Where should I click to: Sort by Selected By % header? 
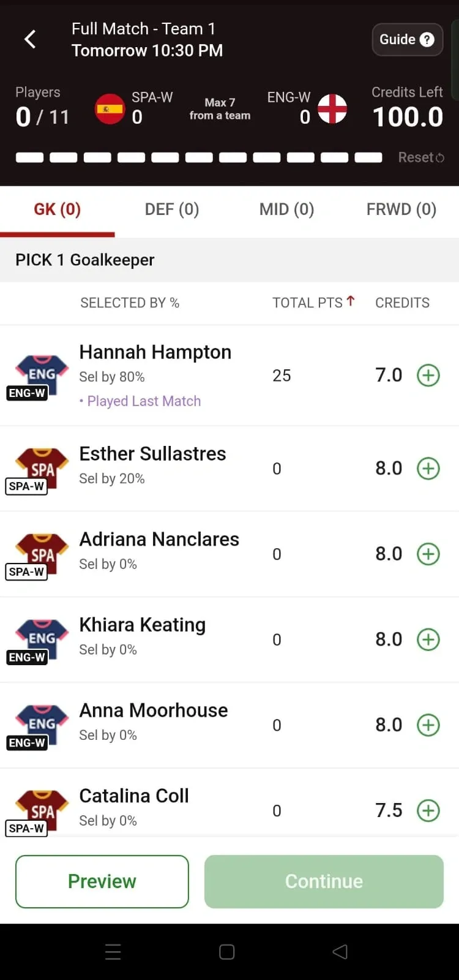click(130, 303)
